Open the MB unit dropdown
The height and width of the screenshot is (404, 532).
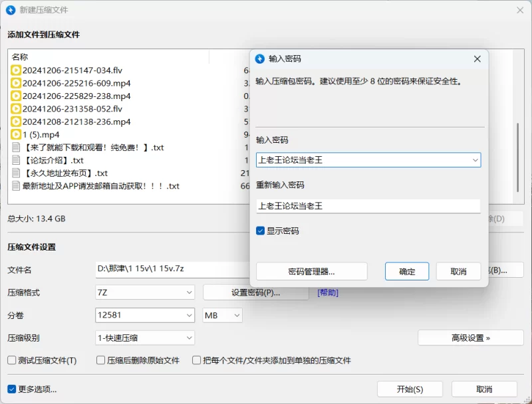click(x=237, y=315)
